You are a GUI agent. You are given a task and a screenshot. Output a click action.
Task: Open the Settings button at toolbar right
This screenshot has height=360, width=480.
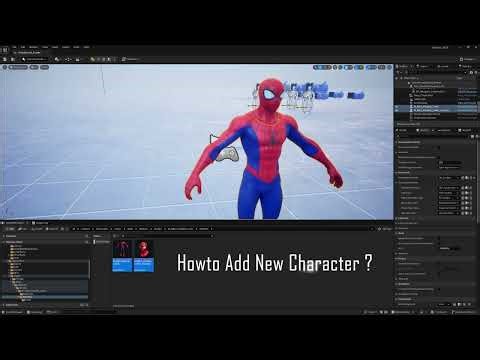(x=468, y=59)
